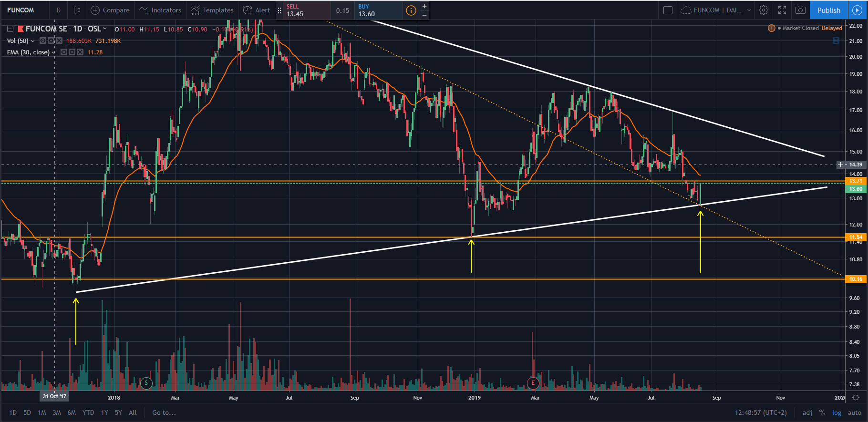This screenshot has width=868, height=422.
Task: Toggle log scale
Action: pyautogui.click(x=837, y=412)
